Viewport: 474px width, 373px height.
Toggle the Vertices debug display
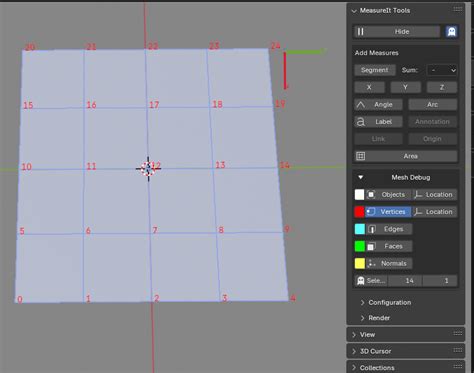point(388,212)
